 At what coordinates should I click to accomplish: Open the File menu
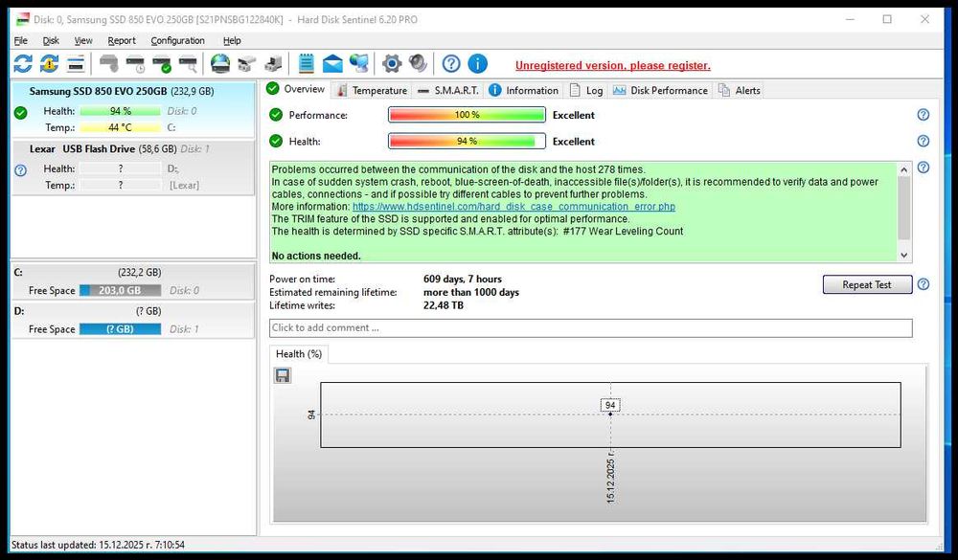21,41
